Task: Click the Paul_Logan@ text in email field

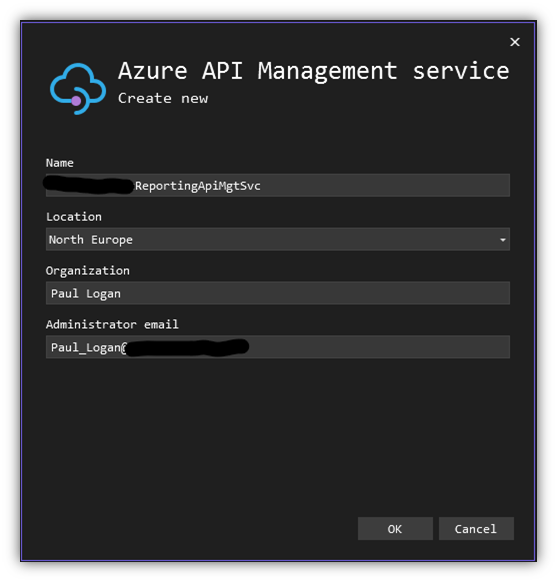Action: tap(89, 347)
